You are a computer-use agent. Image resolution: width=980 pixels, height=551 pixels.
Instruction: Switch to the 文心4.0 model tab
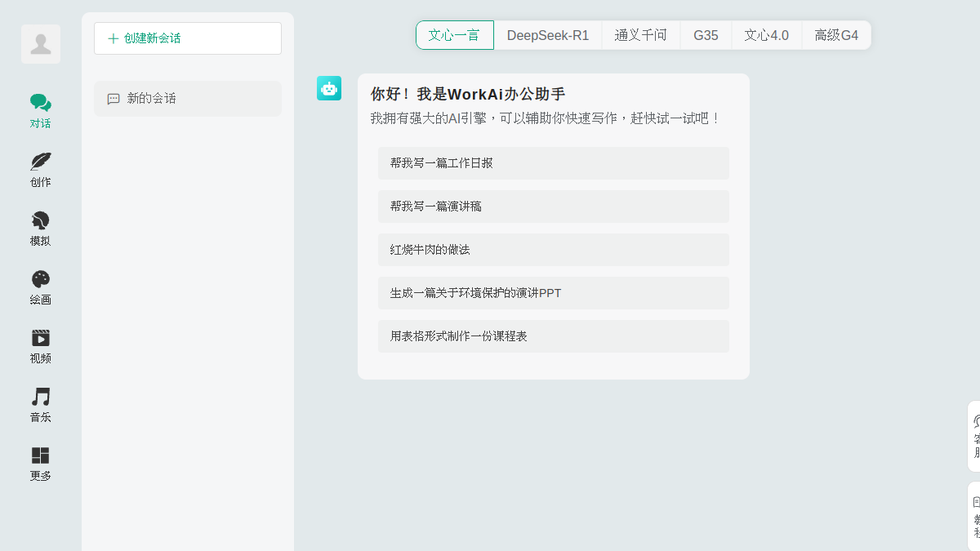pos(766,35)
